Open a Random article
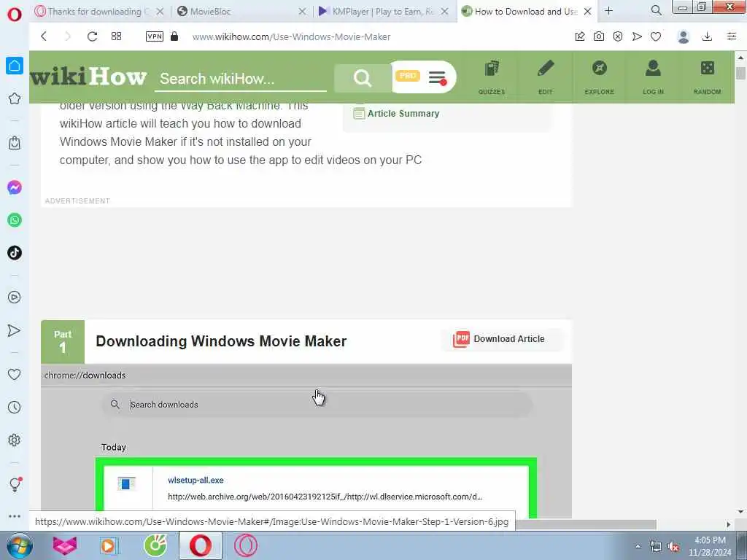Viewport: 747px width, 560px height. [x=708, y=77]
